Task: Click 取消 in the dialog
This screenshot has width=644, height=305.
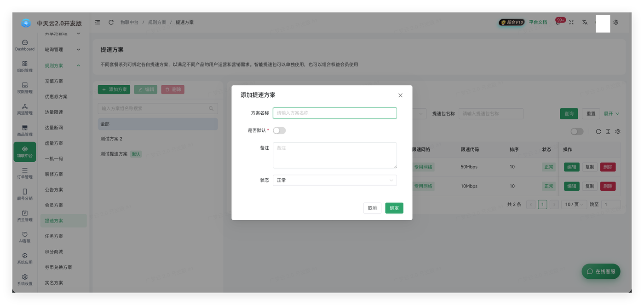Action: point(372,208)
